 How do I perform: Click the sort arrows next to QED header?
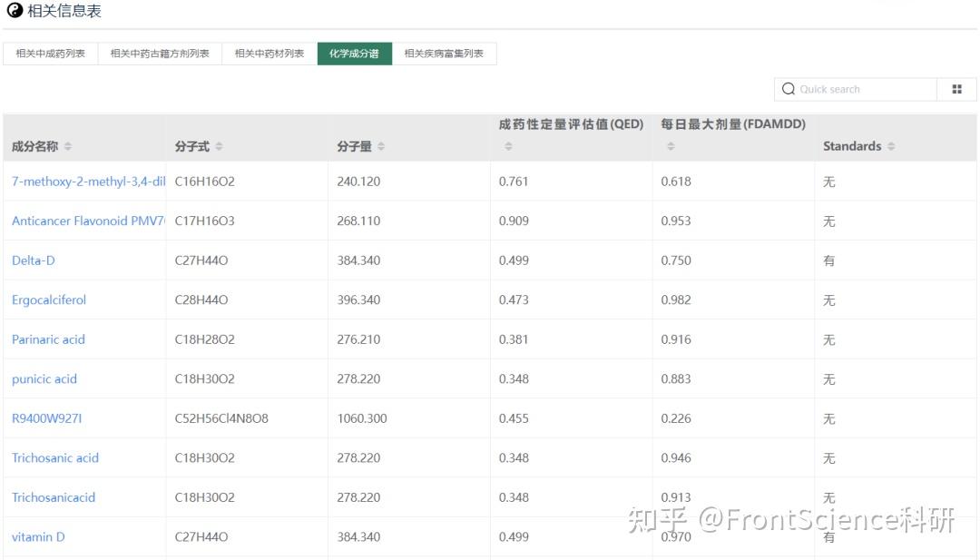[508, 144]
